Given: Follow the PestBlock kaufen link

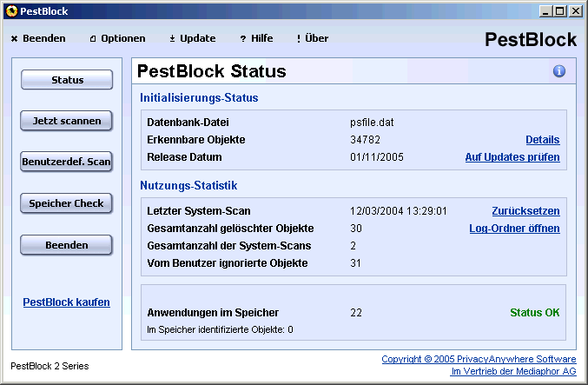Looking at the screenshot, I should [66, 302].
